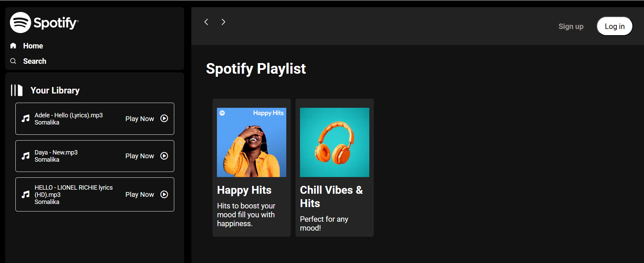Click the Sign up link
The width and height of the screenshot is (644, 263).
[x=571, y=26]
